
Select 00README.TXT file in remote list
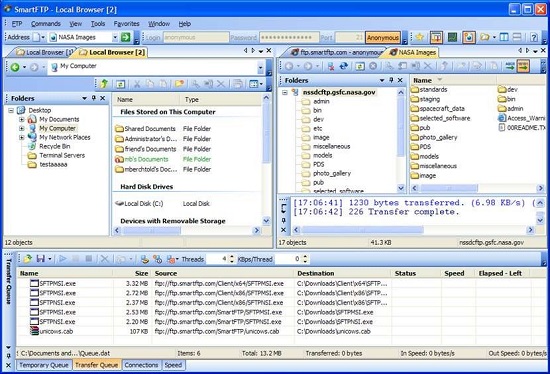(522, 128)
